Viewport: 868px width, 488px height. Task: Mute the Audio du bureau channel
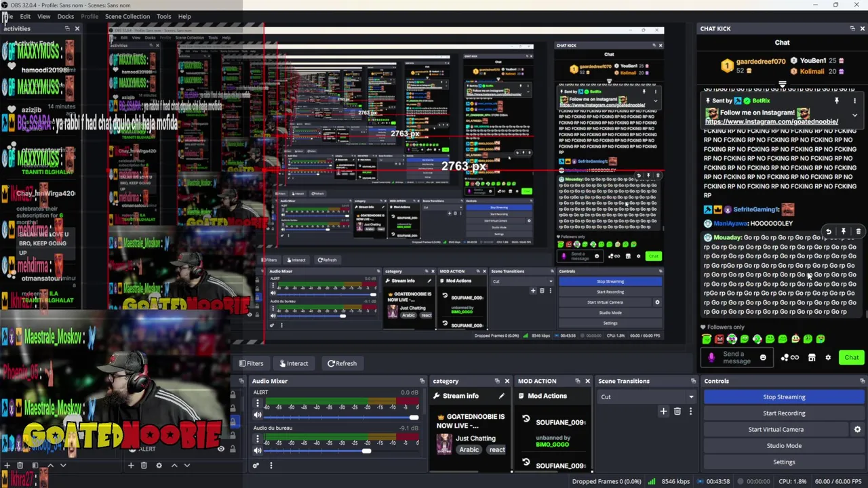coord(257,451)
